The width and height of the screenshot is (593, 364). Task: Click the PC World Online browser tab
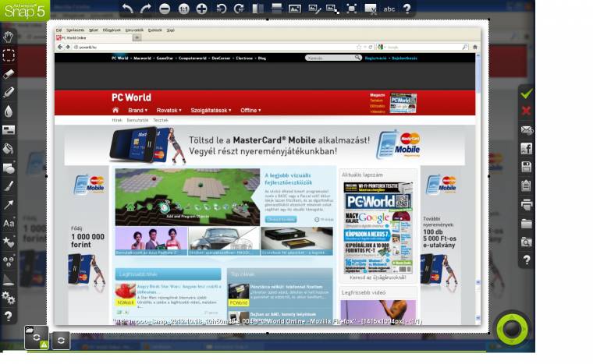94,37
